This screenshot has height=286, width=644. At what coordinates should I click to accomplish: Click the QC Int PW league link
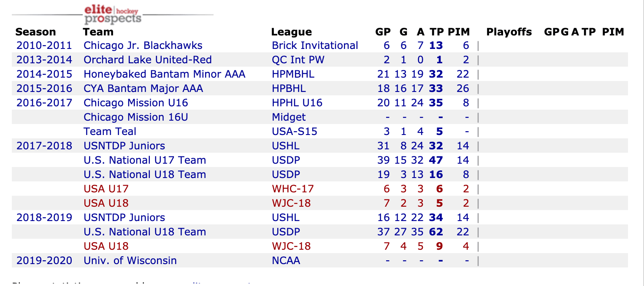298,60
